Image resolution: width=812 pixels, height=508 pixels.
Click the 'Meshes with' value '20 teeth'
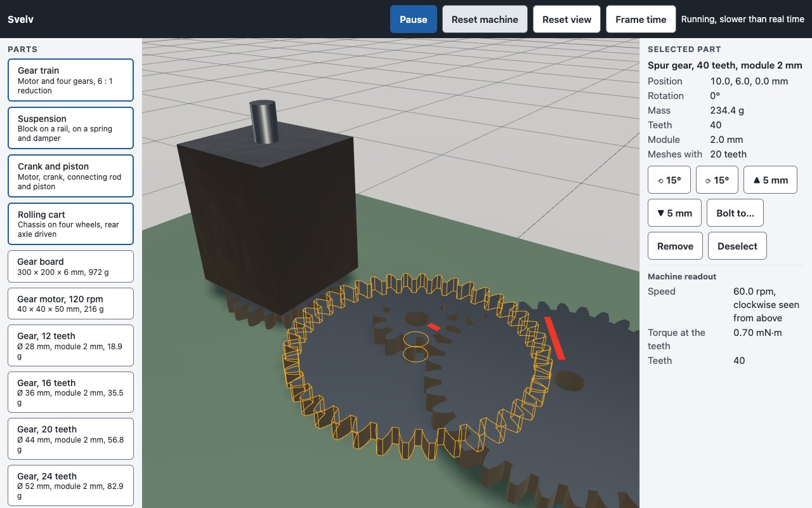(728, 154)
